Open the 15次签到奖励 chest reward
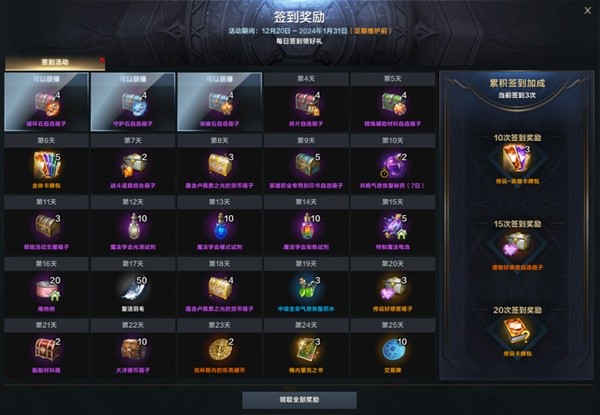 coord(517,243)
